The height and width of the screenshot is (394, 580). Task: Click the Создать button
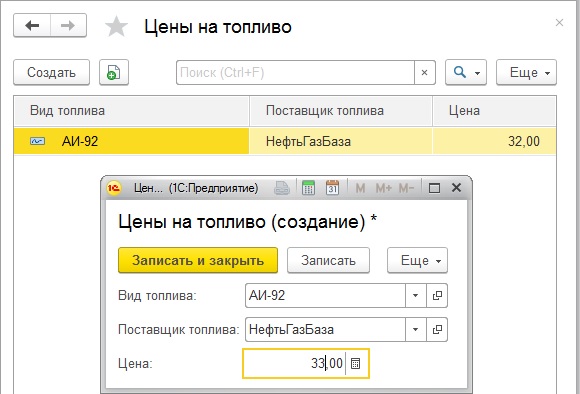51,72
